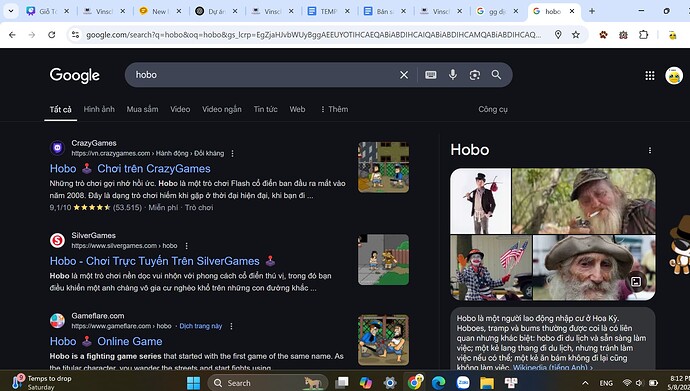
Task: Open the Công cụ search tools
Action: coord(493,110)
